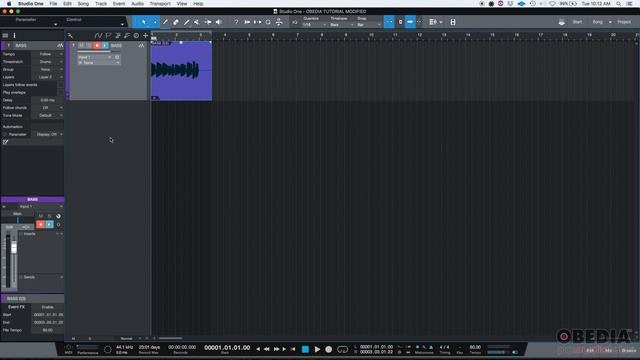This screenshot has width=640, height=360.
Task: Switch to the Project page
Action: click(x=624, y=22)
